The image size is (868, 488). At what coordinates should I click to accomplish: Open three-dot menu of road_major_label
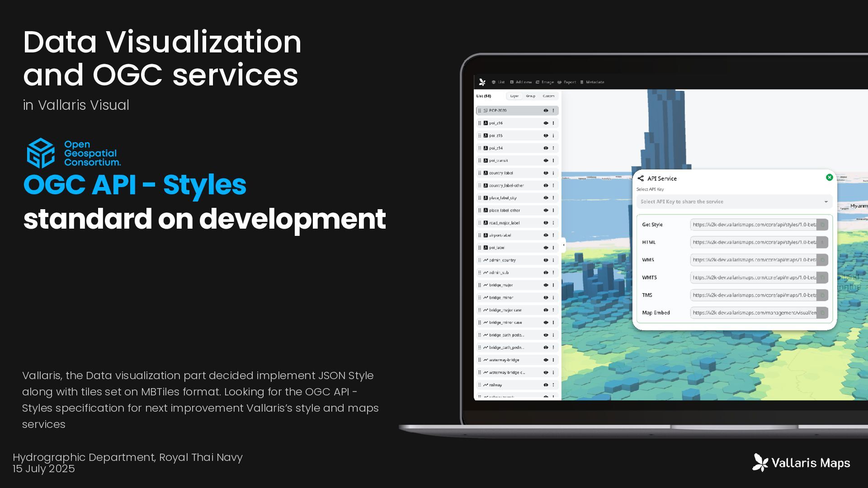553,223
